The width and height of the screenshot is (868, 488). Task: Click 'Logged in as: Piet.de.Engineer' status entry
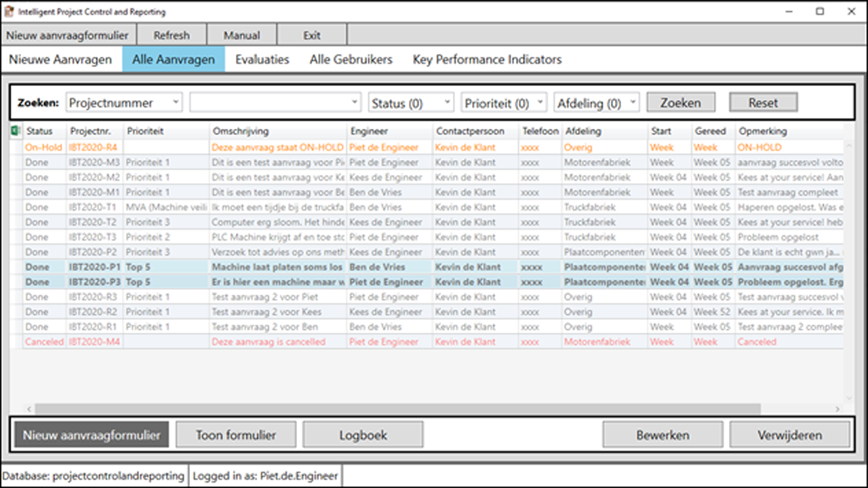265,476
